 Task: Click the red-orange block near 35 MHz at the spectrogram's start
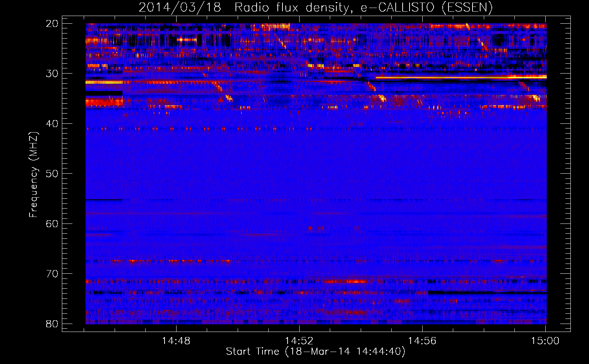104,102
